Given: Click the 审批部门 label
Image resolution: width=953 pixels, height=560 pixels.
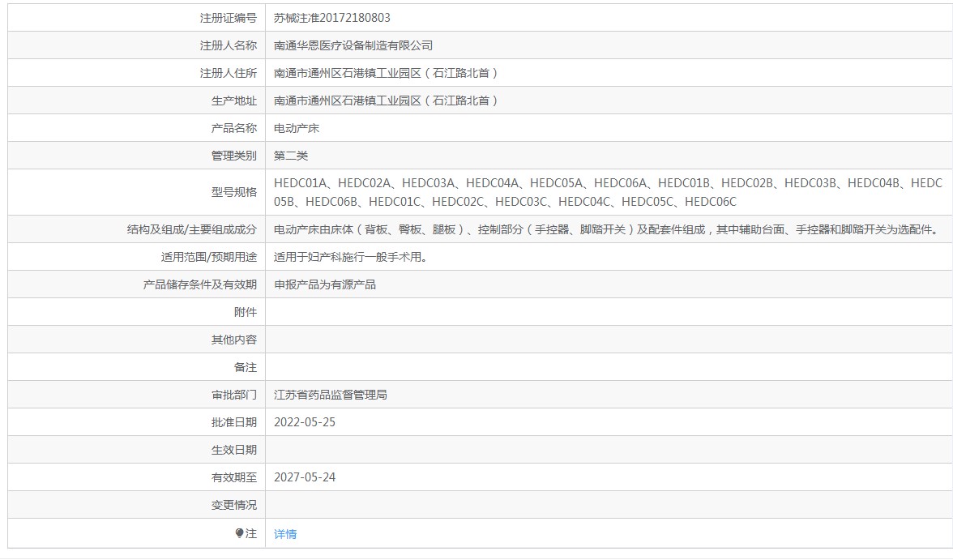Looking at the screenshot, I should tap(234, 395).
